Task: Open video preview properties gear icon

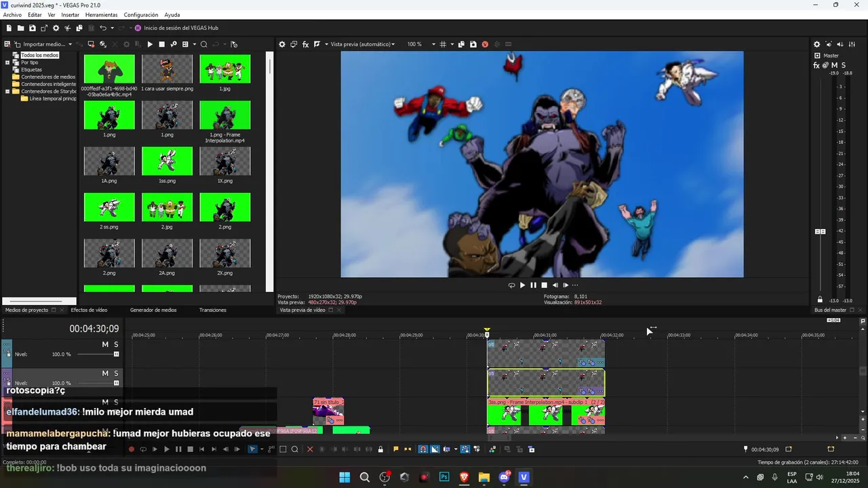Action: pos(282,44)
